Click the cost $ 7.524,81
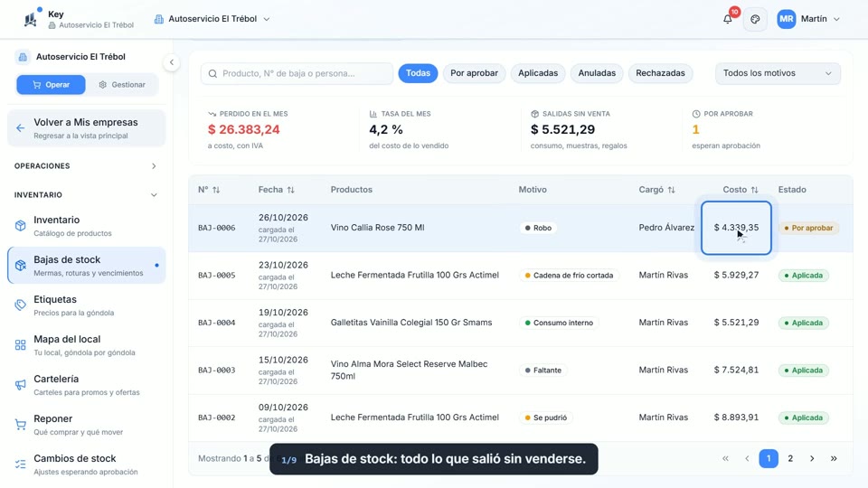The width and height of the screenshot is (868, 488). coord(736,371)
